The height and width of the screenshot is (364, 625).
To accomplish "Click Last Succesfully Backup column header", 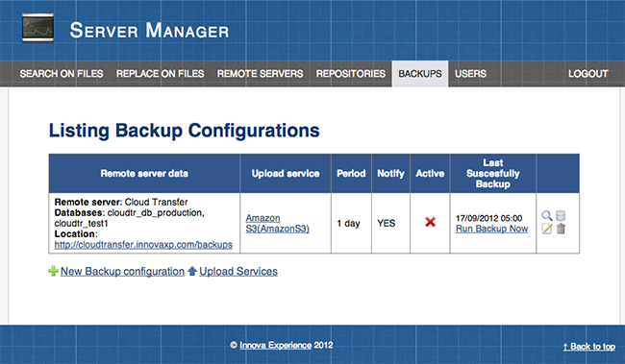I will pos(493,173).
